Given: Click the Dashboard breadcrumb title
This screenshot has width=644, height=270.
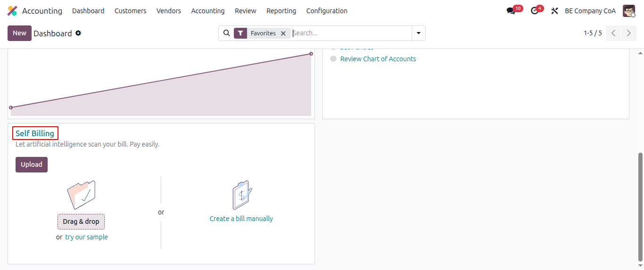Looking at the screenshot, I should [53, 33].
